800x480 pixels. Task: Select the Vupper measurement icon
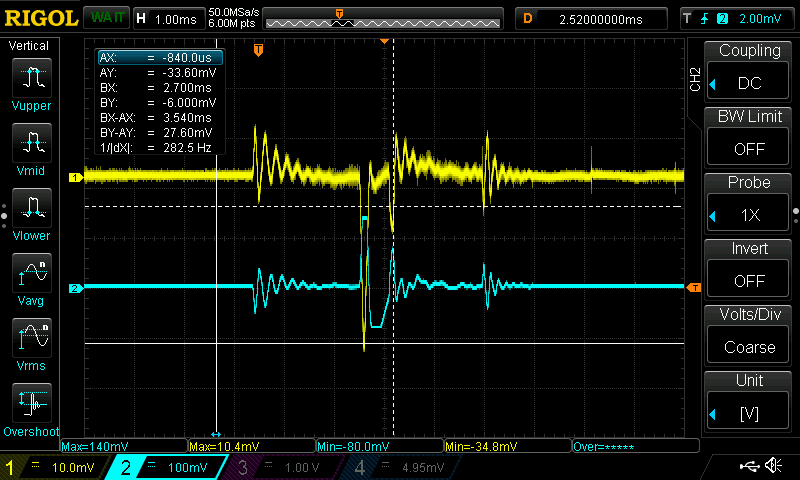coord(32,78)
